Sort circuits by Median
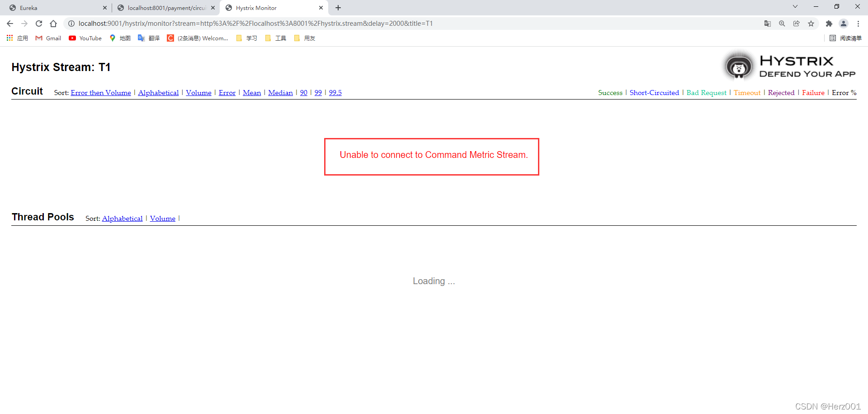868x414 pixels. [280, 93]
